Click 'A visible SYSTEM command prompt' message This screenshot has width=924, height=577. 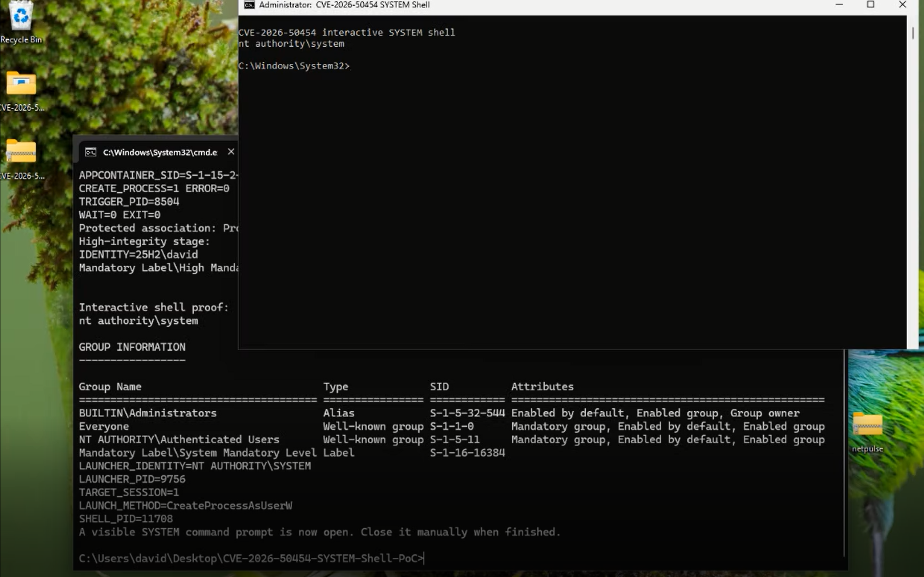point(320,532)
